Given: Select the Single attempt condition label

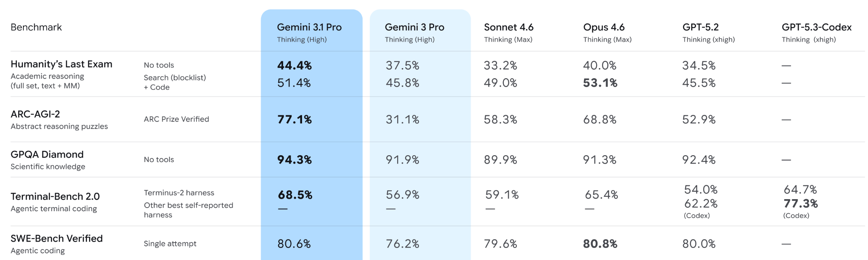Looking at the screenshot, I should pyautogui.click(x=170, y=243).
